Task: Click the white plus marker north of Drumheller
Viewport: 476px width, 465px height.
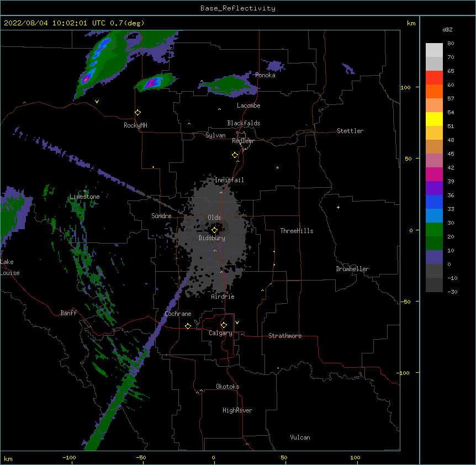Action: (x=338, y=207)
